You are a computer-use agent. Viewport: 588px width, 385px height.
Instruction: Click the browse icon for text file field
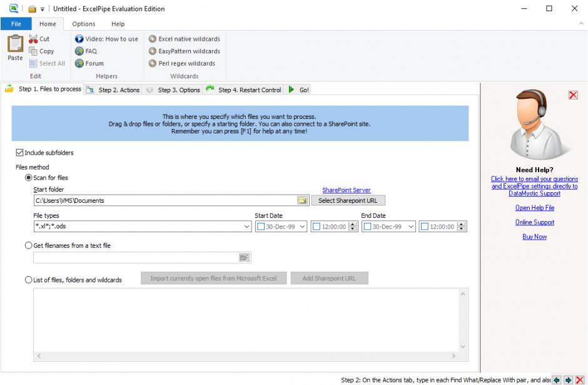click(x=244, y=257)
